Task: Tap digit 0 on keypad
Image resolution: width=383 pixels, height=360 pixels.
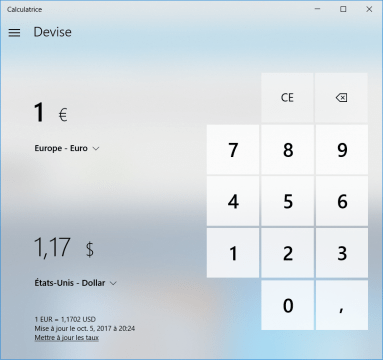Action: 287,305
